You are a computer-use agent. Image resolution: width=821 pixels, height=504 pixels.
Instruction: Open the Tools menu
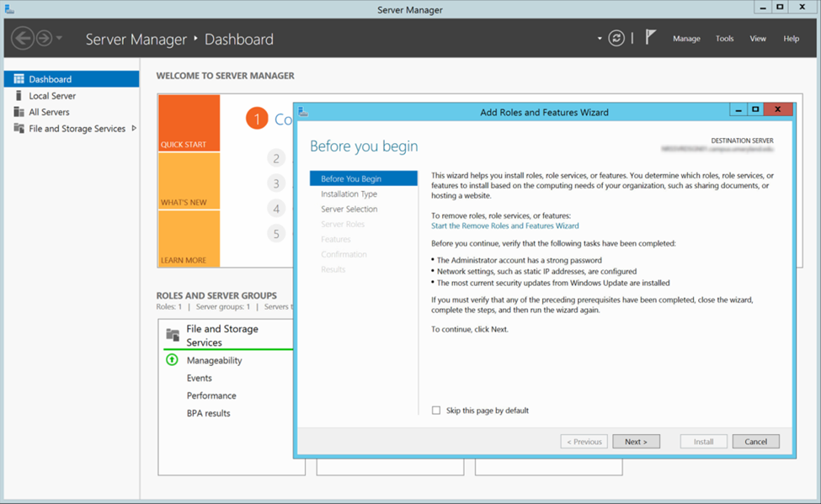[x=725, y=38]
